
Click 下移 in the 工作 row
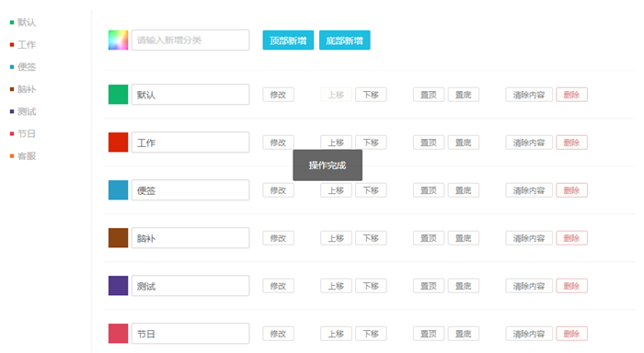click(371, 142)
